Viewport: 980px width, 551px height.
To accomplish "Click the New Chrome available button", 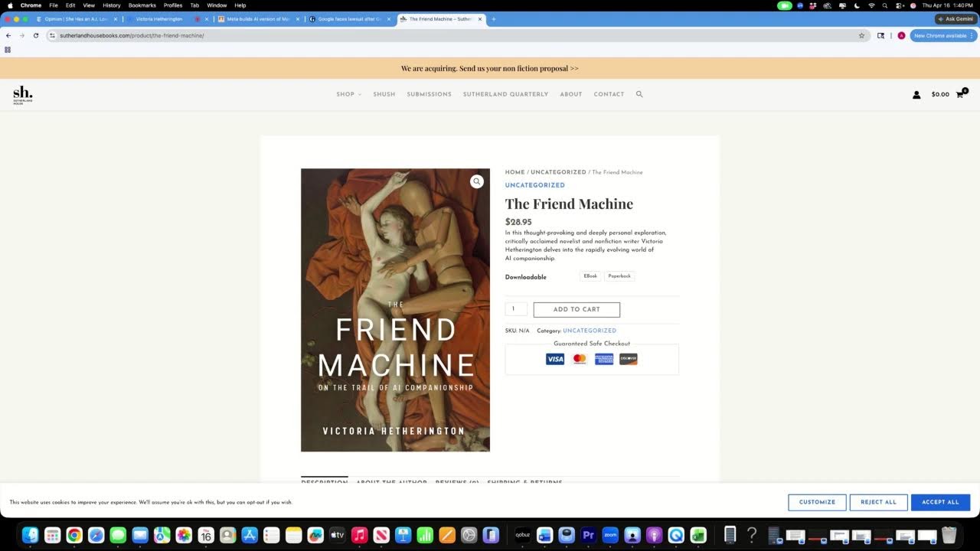I will 943,35.
